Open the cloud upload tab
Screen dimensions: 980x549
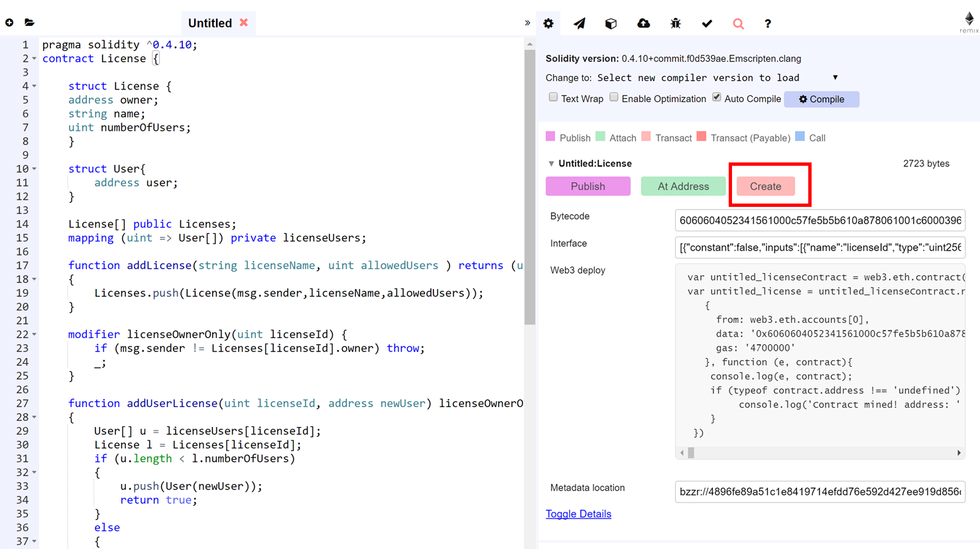coord(643,23)
